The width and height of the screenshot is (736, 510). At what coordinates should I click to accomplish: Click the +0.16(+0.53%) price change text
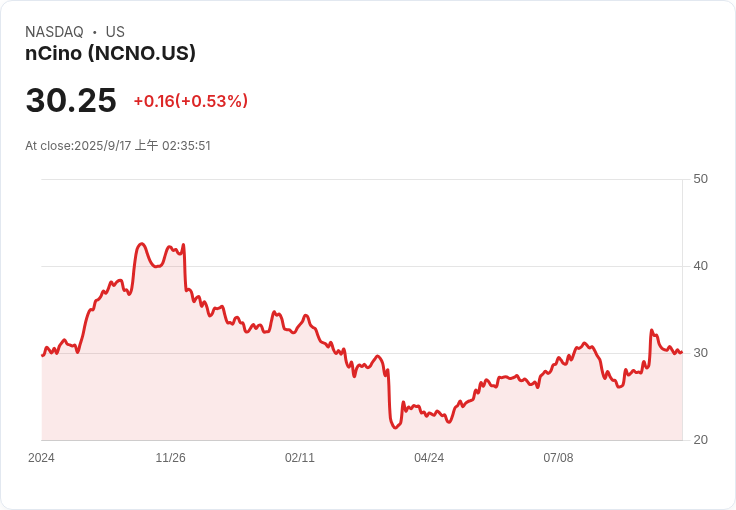(x=191, y=101)
